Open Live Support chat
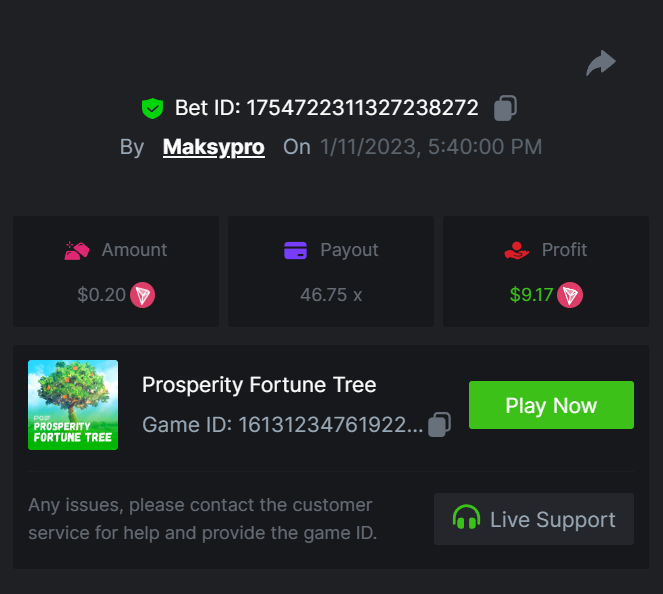Viewport: 663px width, 594px height. [534, 519]
